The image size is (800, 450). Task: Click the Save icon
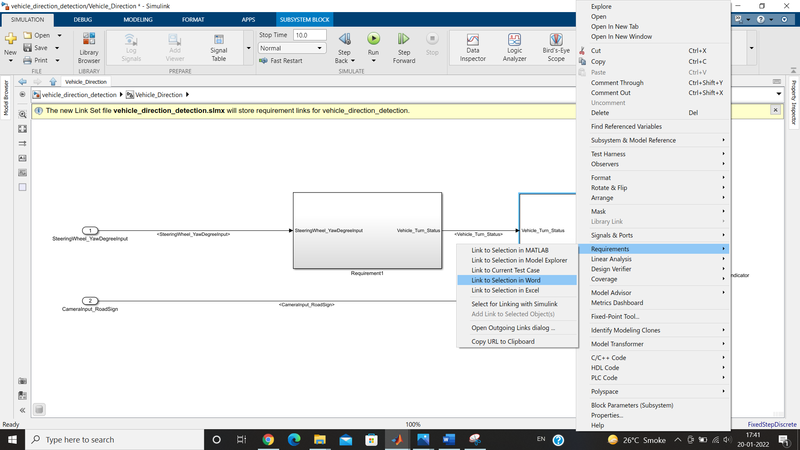(x=28, y=47)
